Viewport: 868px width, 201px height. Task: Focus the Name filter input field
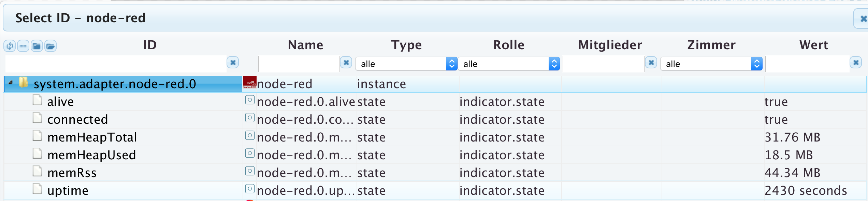tap(299, 64)
